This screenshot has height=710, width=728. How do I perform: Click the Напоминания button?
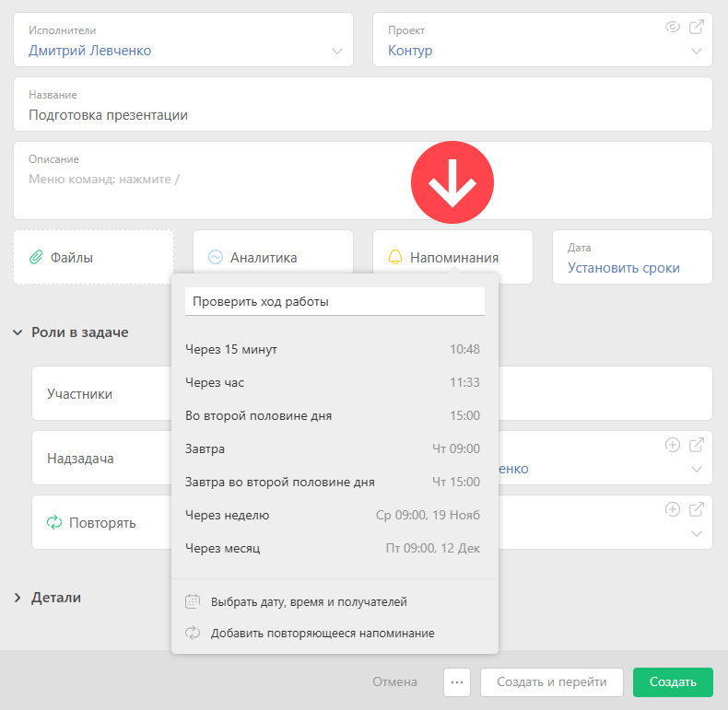point(452,257)
